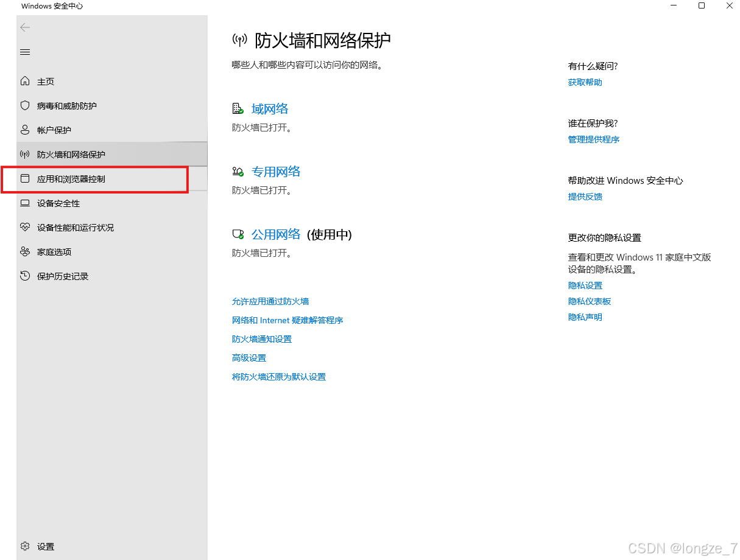Click the gear icon for 设置
Image resolution: width=740 pixels, height=560 pixels.
coord(25,546)
